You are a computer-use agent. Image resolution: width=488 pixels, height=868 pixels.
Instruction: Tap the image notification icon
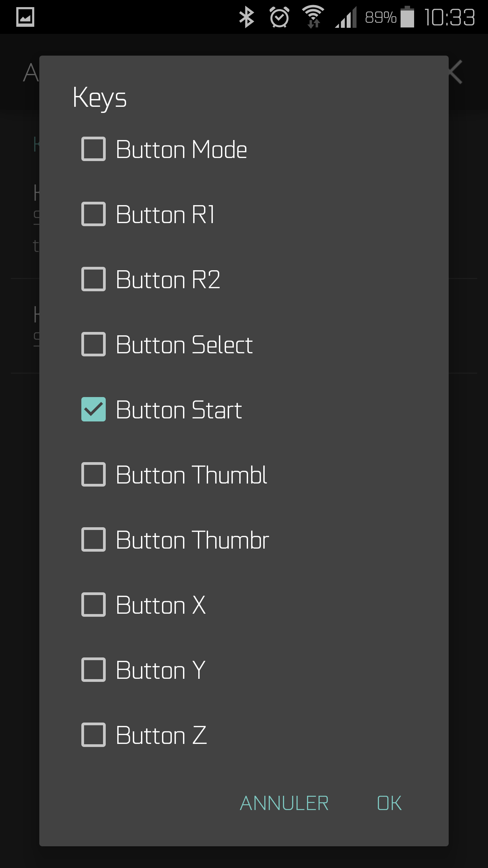[x=25, y=17]
